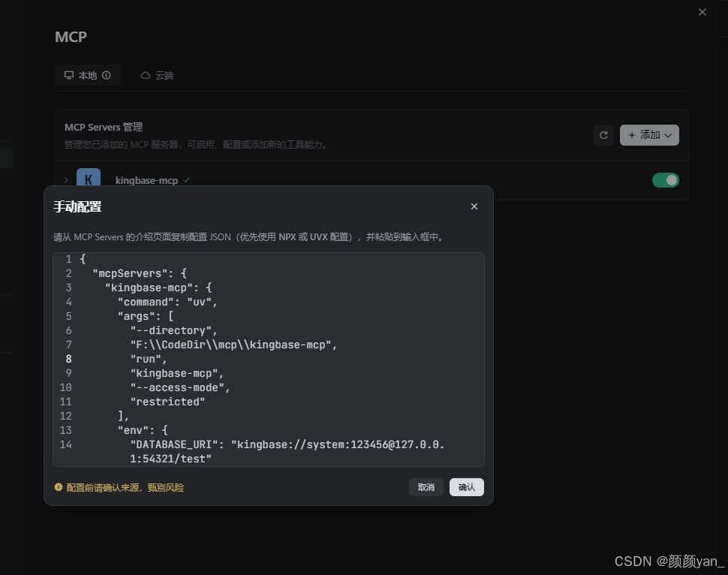This screenshot has width=728, height=575.
Task: Click the monitor icon on 本地 tab
Action: coord(69,75)
